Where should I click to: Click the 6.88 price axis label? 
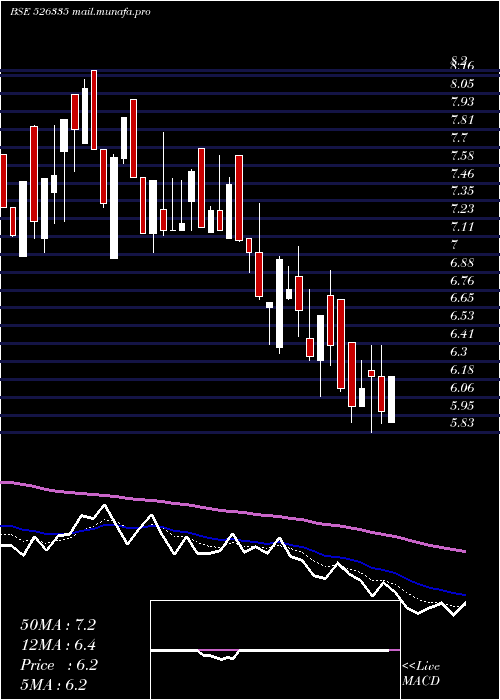point(462,262)
